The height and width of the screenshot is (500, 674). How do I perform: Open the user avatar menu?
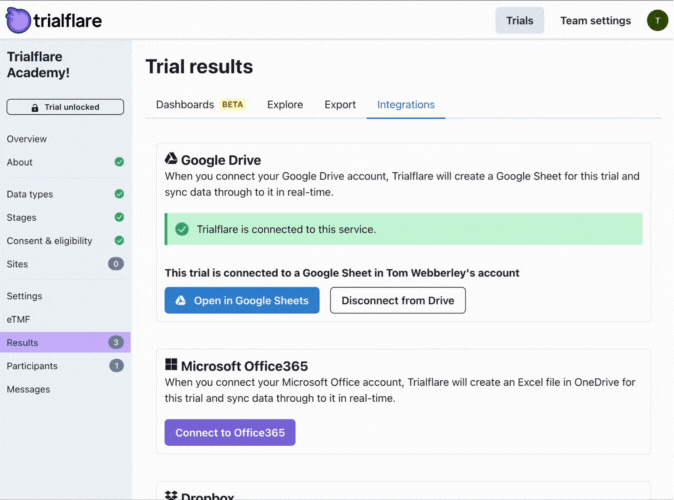click(657, 20)
